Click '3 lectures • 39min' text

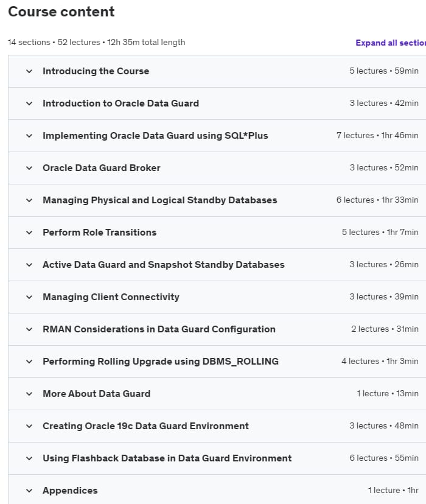point(384,296)
